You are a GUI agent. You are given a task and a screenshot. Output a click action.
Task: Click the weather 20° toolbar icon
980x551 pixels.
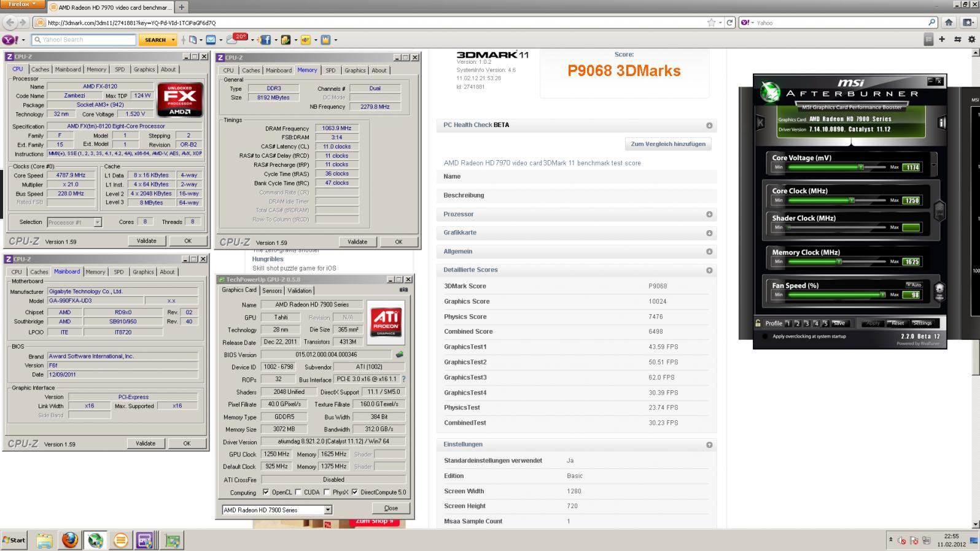point(236,38)
